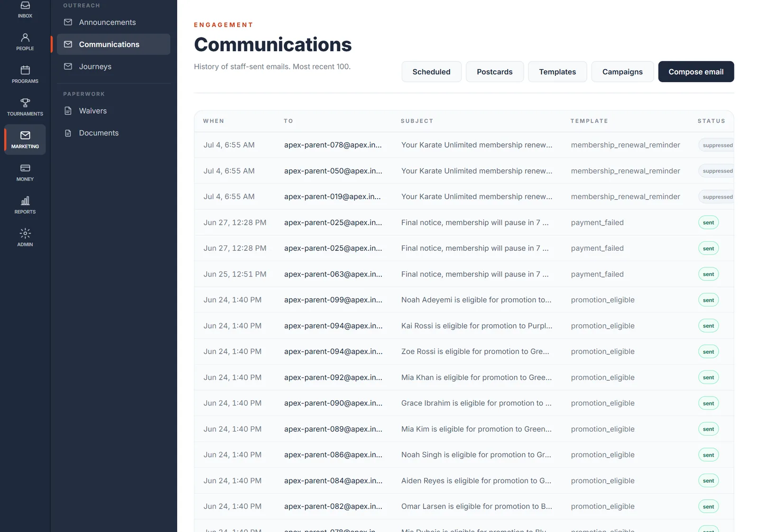The height and width of the screenshot is (532, 759).
Task: Click suppressed status for apex-parent-050
Action: click(x=716, y=171)
